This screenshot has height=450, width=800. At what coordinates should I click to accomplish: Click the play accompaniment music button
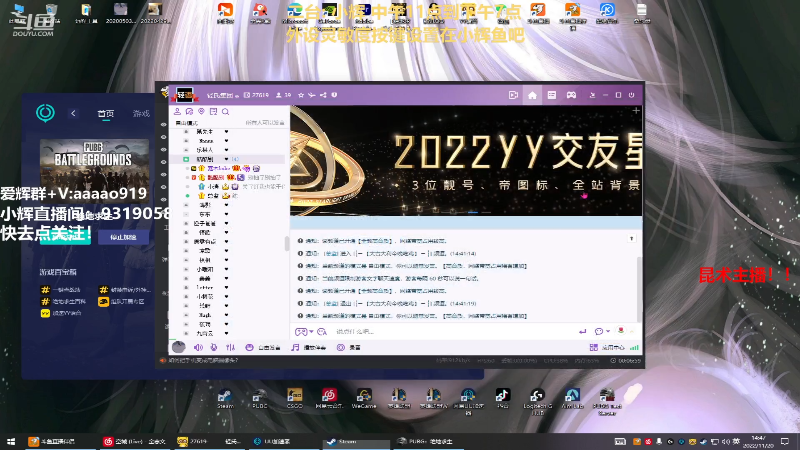point(308,347)
